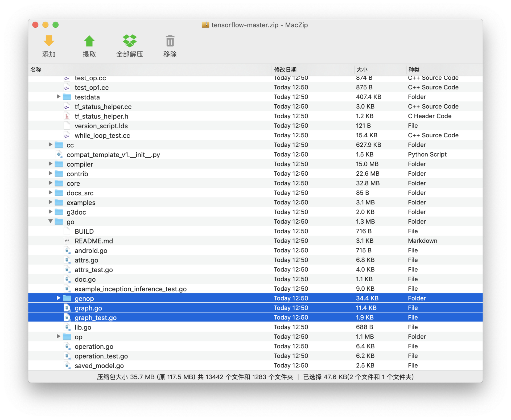Click the examples folder name

pyautogui.click(x=81, y=203)
